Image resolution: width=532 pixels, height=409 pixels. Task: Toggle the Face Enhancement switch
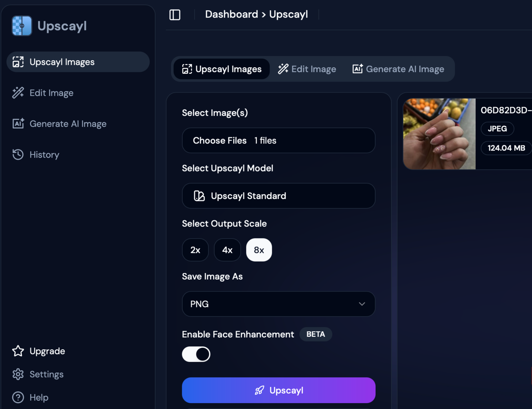[x=196, y=354]
